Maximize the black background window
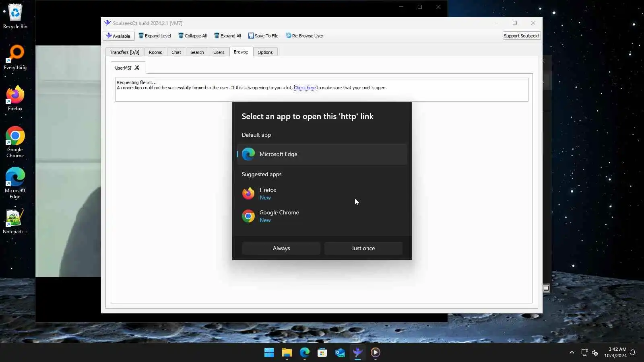This screenshot has width=644, height=362. click(420, 7)
